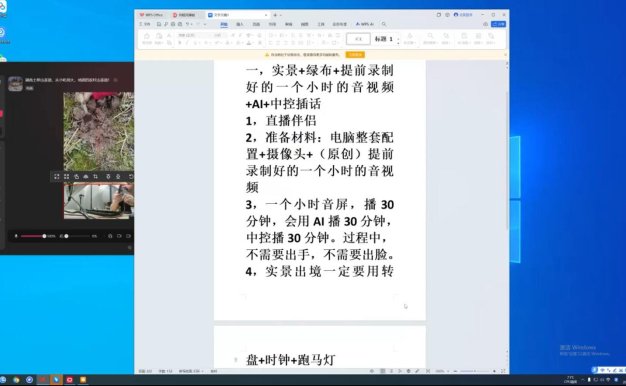Select the grassy ground video preview
The width and height of the screenshot is (626, 386).
click(x=99, y=131)
